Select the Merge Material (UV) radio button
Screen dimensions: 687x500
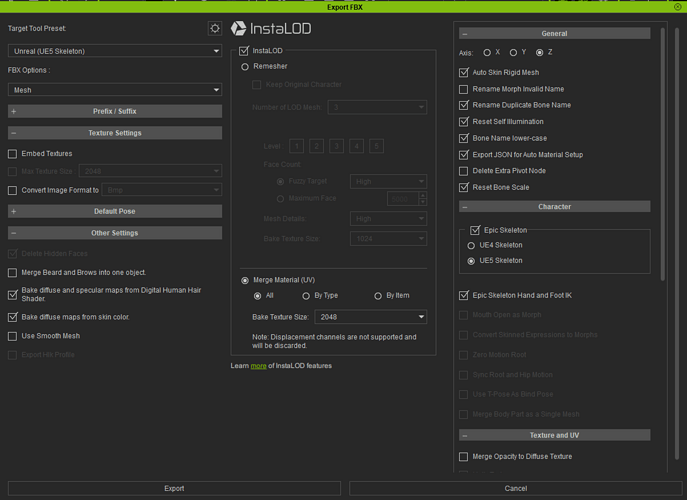245,280
